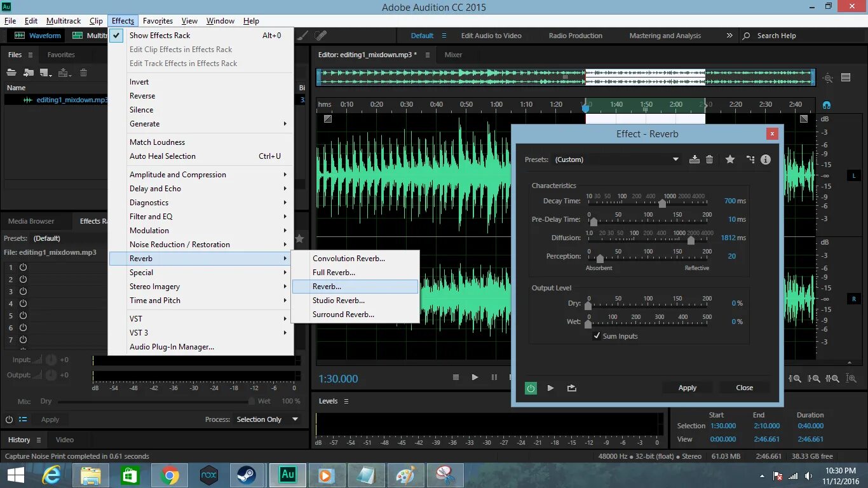Switch to the Mixer tab
The image size is (868, 488).
pyautogui.click(x=453, y=55)
